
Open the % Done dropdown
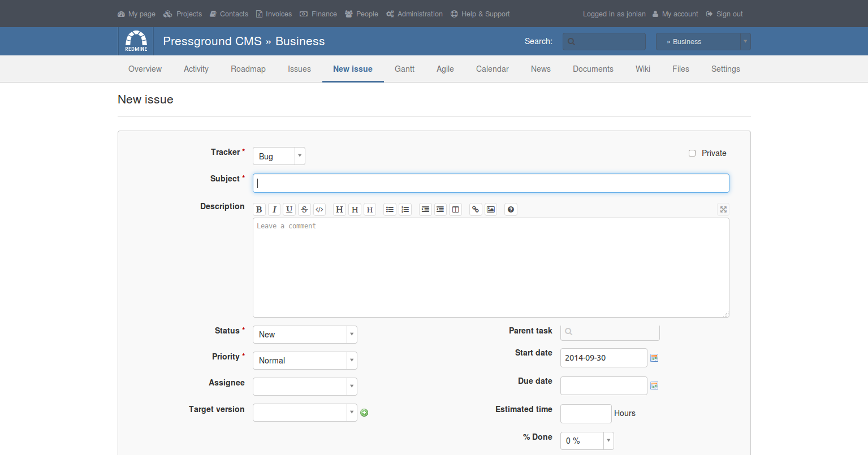(587, 441)
